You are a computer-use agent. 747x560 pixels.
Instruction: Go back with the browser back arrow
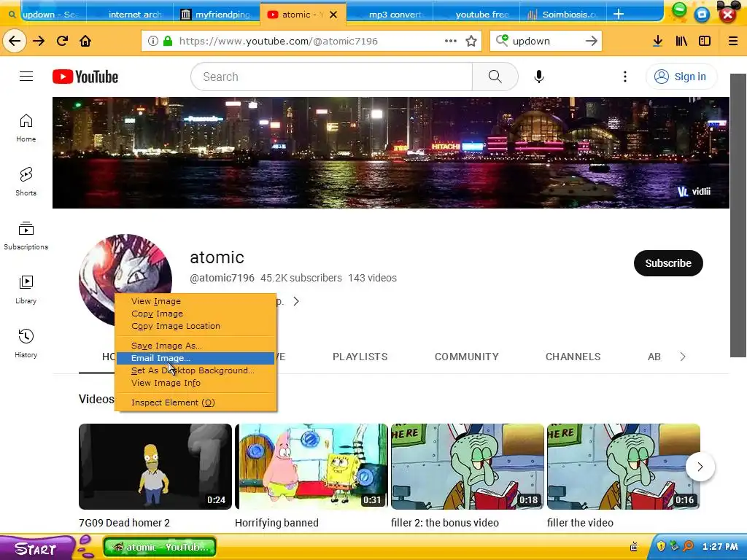click(15, 41)
